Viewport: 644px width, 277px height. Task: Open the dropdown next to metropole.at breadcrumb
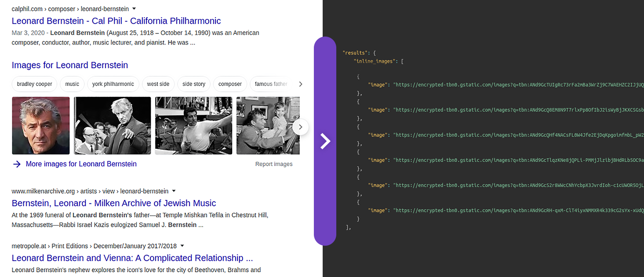click(182, 246)
